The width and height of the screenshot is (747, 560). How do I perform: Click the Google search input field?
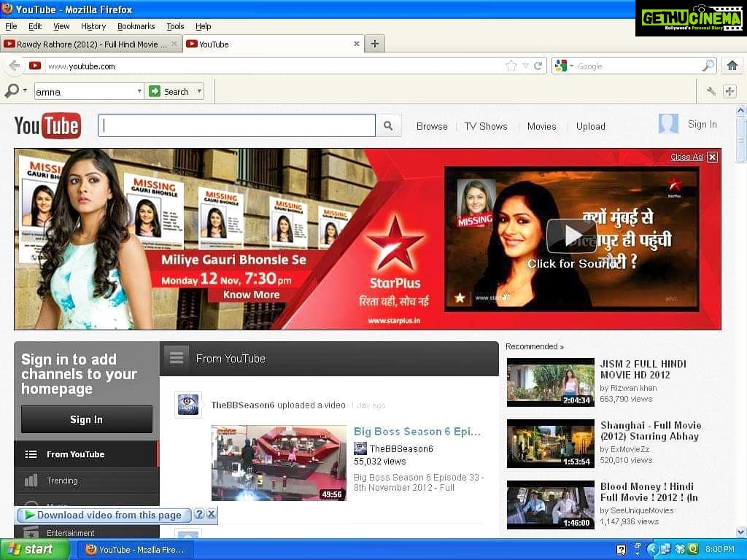(638, 66)
